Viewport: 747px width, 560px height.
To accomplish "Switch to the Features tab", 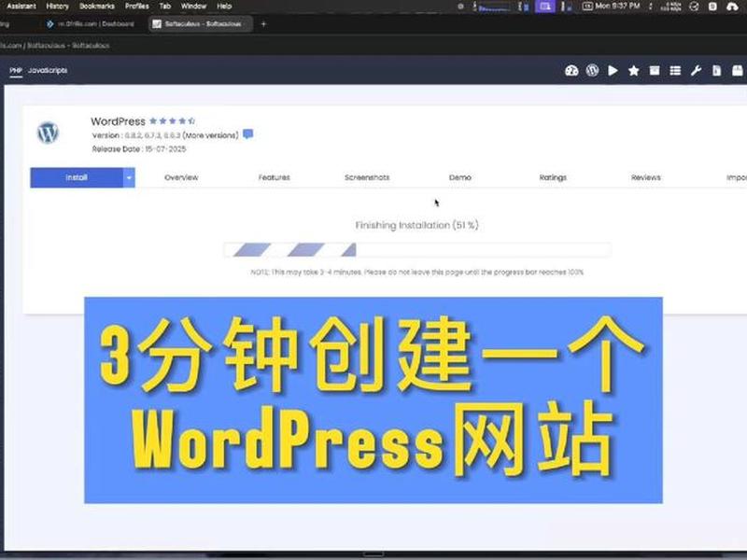I will [274, 177].
